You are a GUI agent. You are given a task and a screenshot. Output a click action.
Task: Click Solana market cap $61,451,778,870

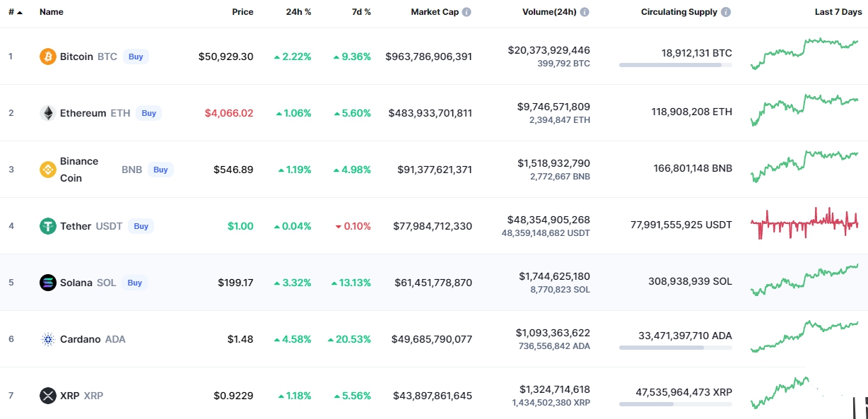[433, 283]
